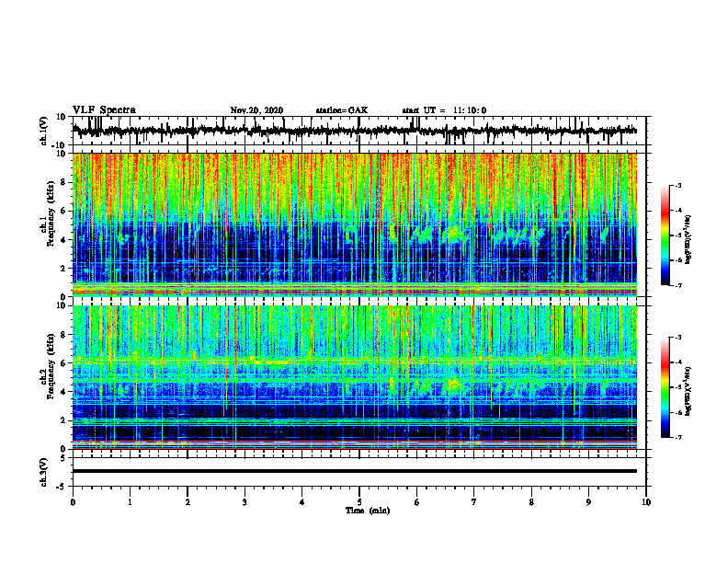Click the time axis tick label "5"
This screenshot has width=728, height=563.
[359, 502]
